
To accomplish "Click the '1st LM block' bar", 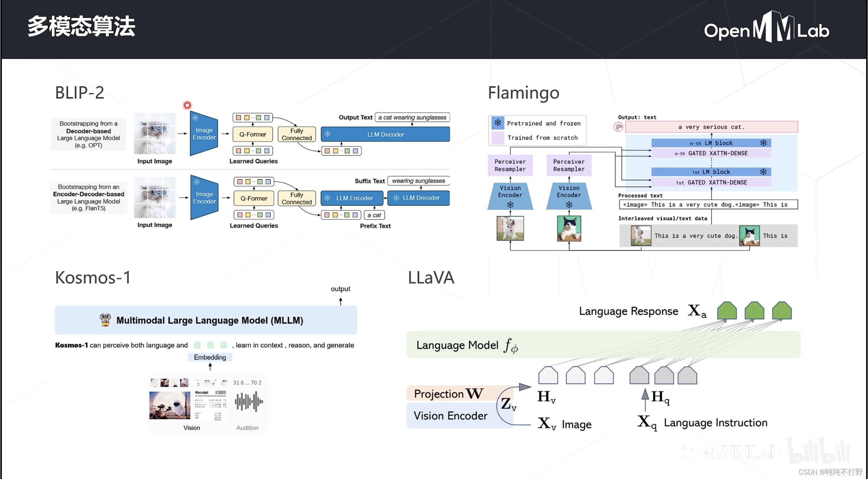I will click(x=711, y=172).
